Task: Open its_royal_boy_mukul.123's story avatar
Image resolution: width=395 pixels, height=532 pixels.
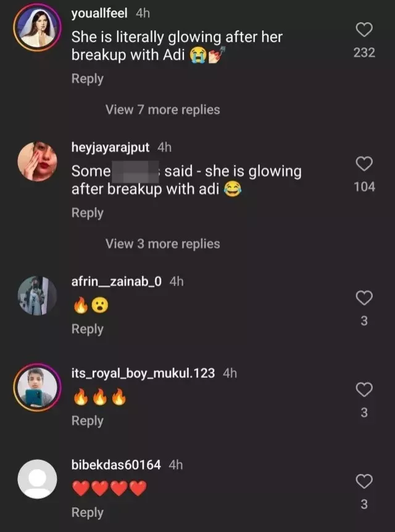Action: coord(38,388)
